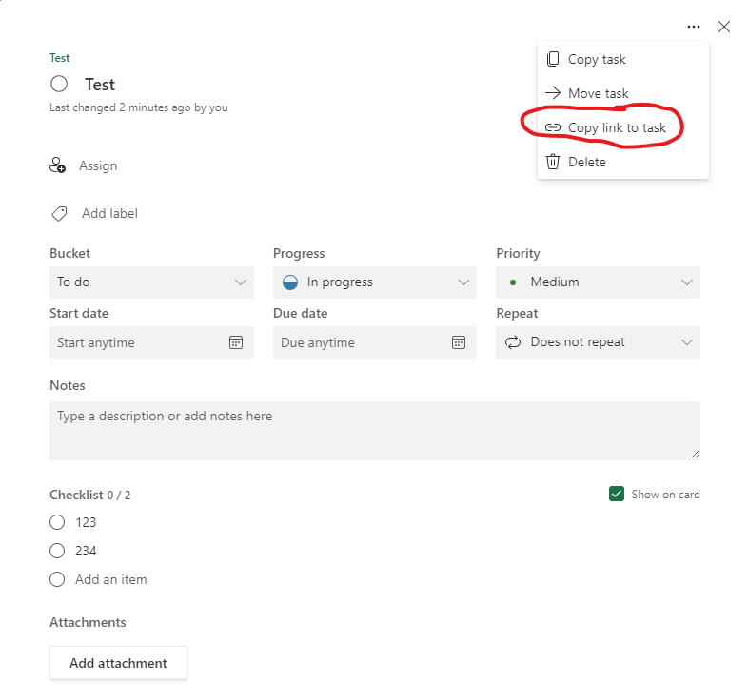Image resolution: width=748 pixels, height=700 pixels.
Task: Click the circle beside Add an item
Action: (x=57, y=579)
